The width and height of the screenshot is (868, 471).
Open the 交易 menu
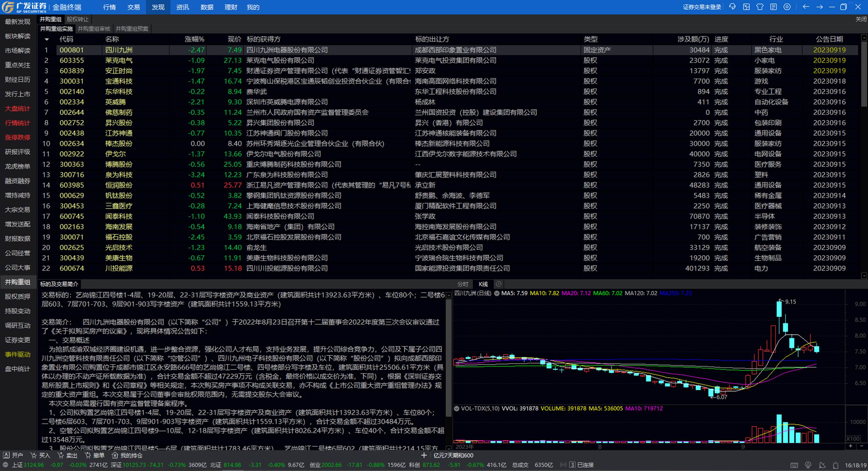click(134, 7)
